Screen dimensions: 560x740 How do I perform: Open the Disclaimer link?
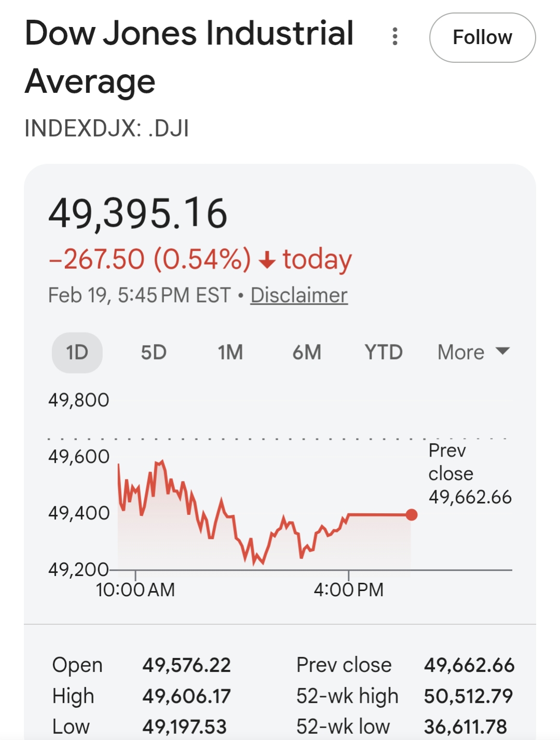pyautogui.click(x=299, y=295)
